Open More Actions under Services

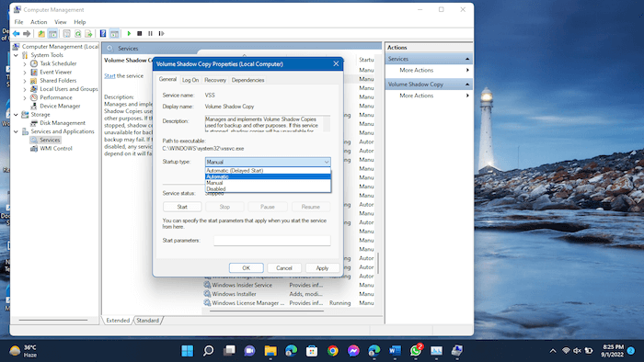pyautogui.click(x=417, y=71)
